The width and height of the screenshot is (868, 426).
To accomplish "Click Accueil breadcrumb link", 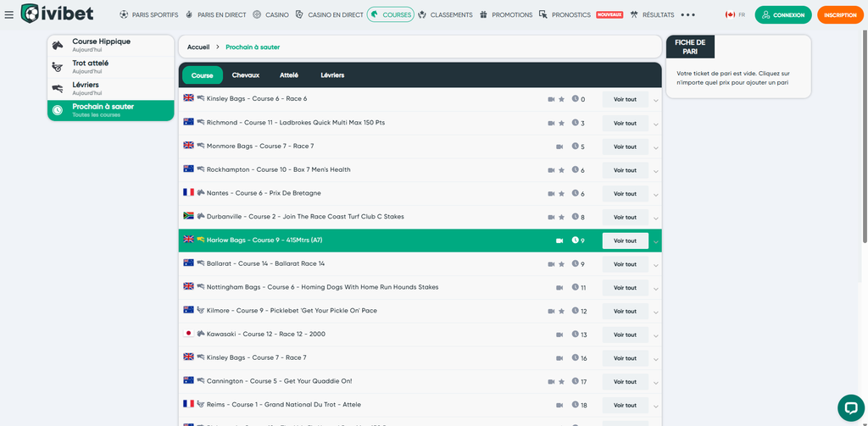I will [198, 47].
